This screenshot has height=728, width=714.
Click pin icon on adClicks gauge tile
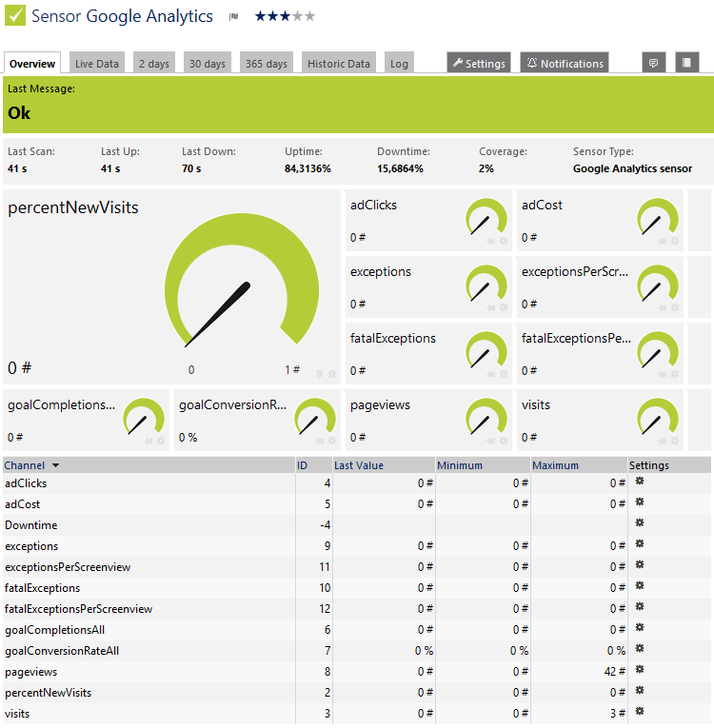490,241
